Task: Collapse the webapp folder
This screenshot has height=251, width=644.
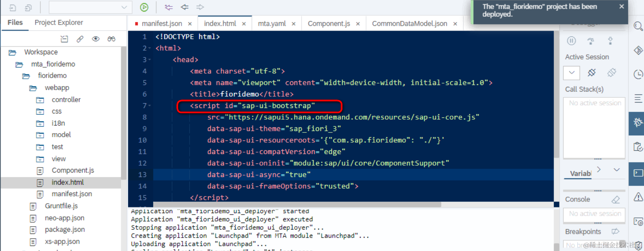Action: tap(33, 88)
